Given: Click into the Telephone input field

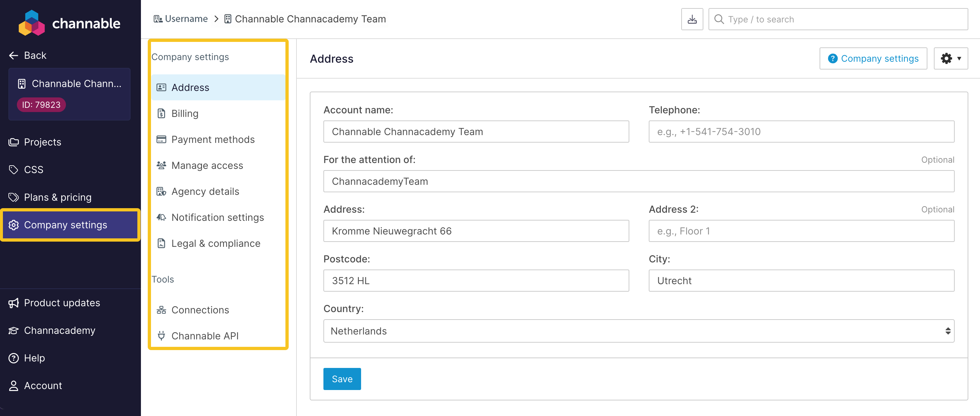Looking at the screenshot, I should (x=801, y=132).
